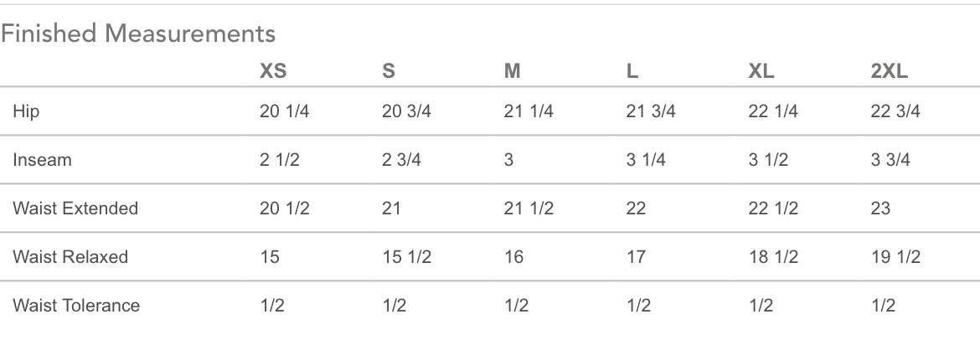Select the M inseam value 3
This screenshot has width=980, height=345.
509,160
